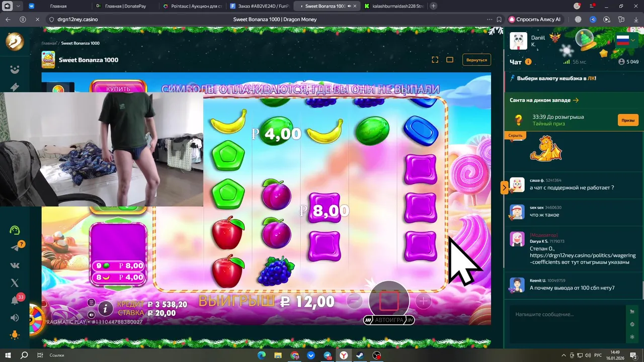Toggle slot game sound speaker icon
The height and width of the screenshot is (362, 644).
tap(91, 315)
